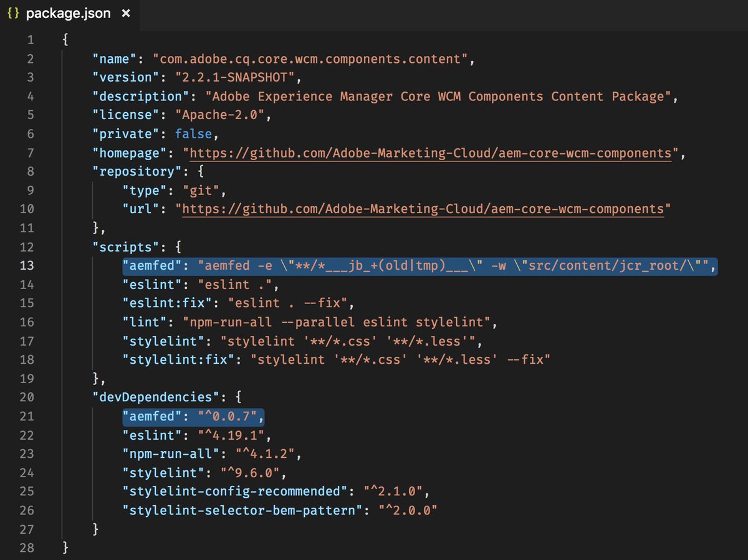Click the "eslint:fix" key
This screenshot has height=560, width=748.
pyautogui.click(x=168, y=303)
